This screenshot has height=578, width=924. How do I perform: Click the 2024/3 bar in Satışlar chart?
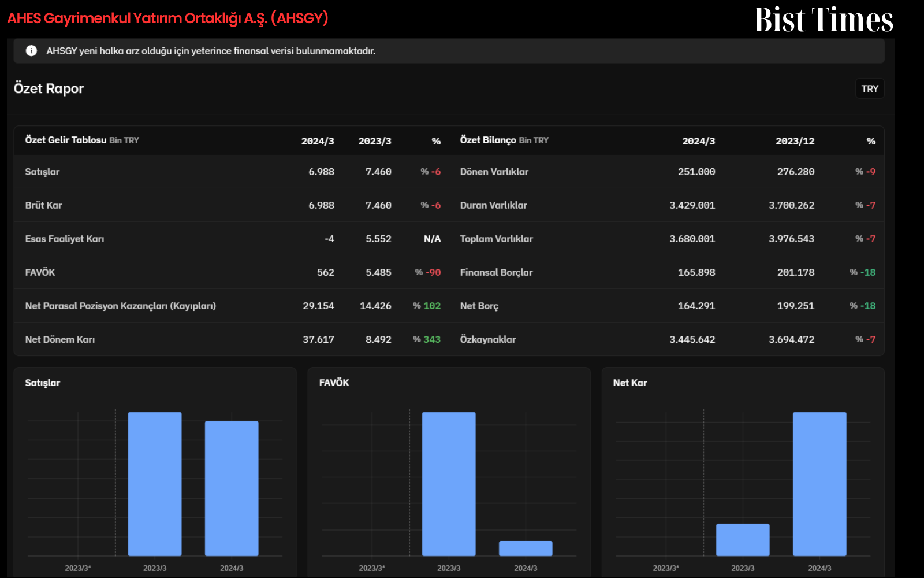232,488
